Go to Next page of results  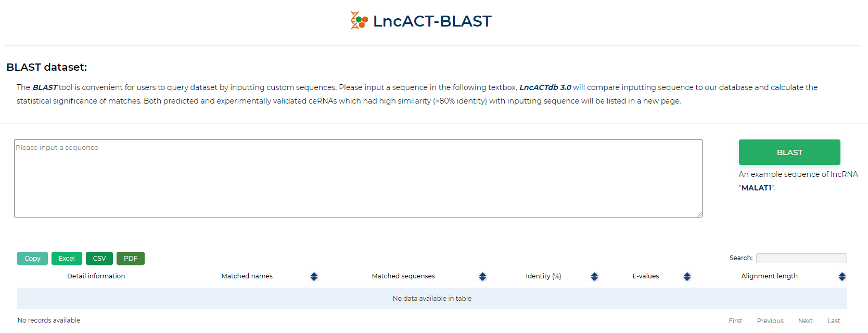[805, 321]
